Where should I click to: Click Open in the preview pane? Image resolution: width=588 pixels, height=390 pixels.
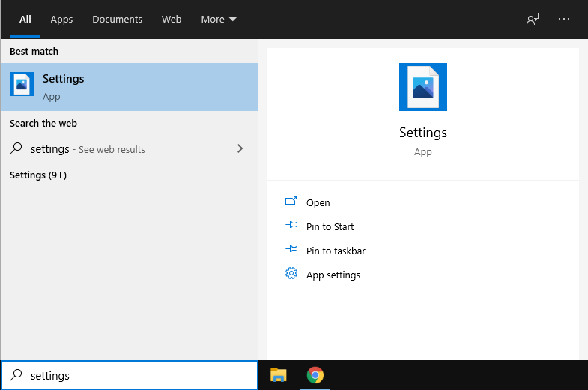(x=318, y=202)
